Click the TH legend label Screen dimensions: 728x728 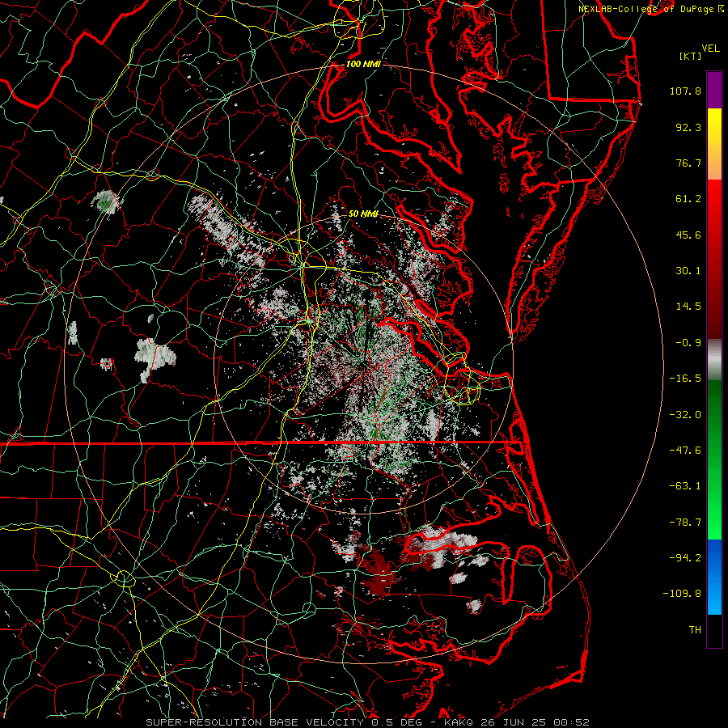click(x=695, y=630)
